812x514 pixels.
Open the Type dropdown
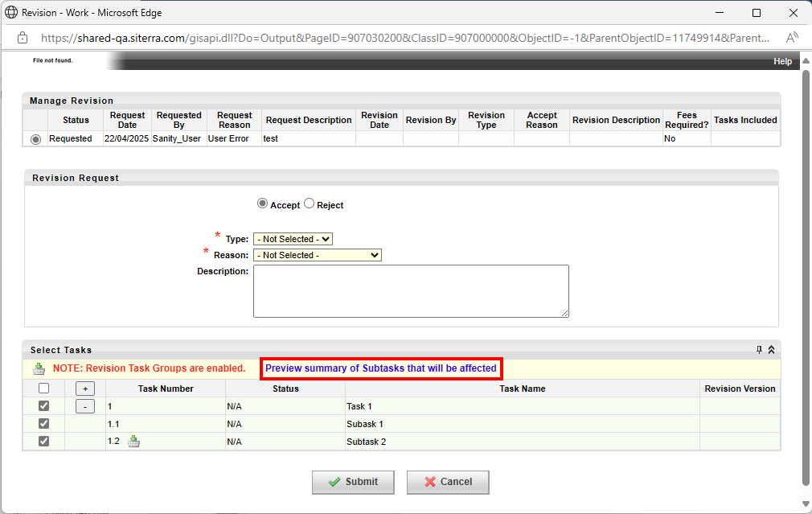pyautogui.click(x=293, y=239)
